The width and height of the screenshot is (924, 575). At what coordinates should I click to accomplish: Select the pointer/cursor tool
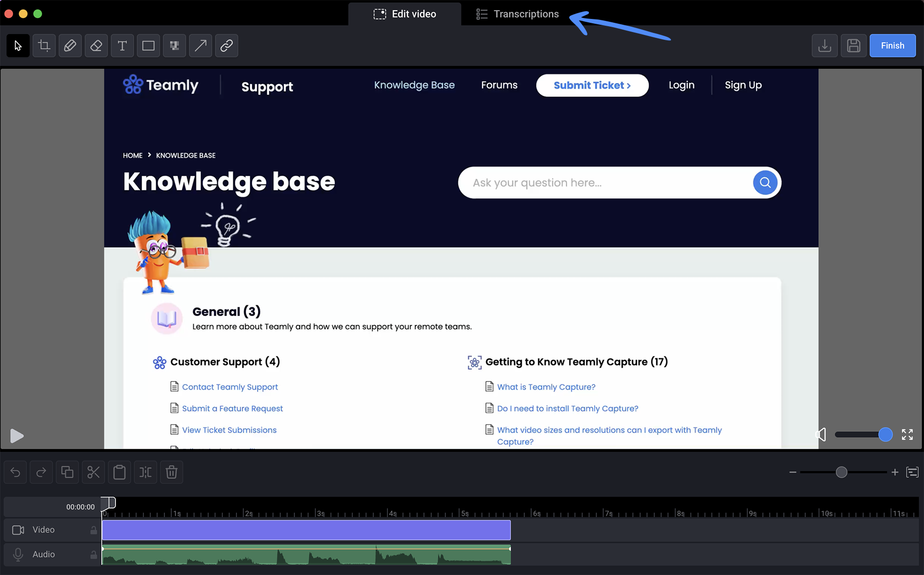[18, 46]
